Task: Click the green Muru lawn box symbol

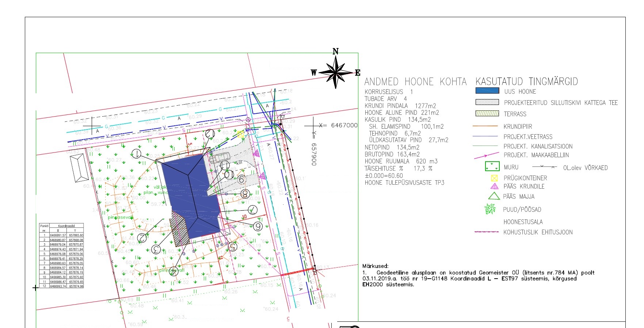Action: click(x=492, y=167)
